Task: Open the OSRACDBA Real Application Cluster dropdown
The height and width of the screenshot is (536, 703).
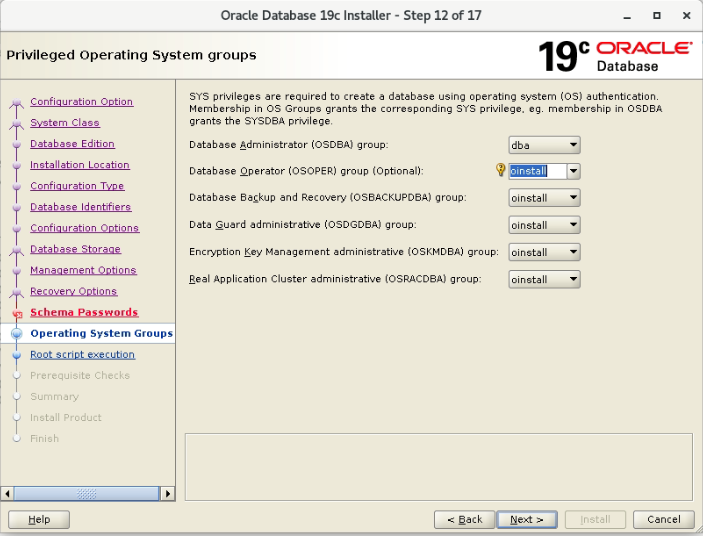Action: click(x=544, y=279)
